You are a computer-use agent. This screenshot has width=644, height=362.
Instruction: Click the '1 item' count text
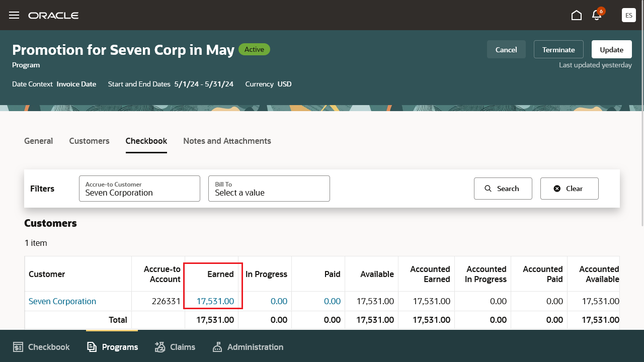(x=36, y=243)
